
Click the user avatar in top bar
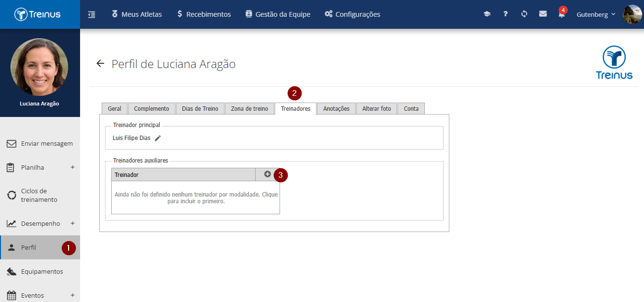[632, 14]
